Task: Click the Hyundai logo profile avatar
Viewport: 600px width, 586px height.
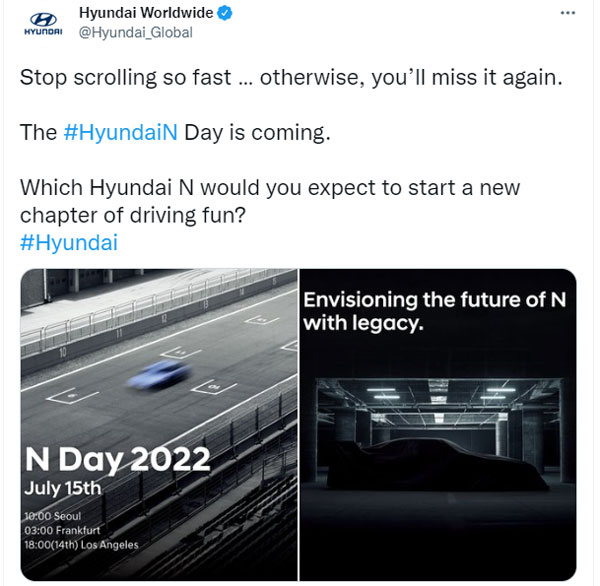Action: 41,24
